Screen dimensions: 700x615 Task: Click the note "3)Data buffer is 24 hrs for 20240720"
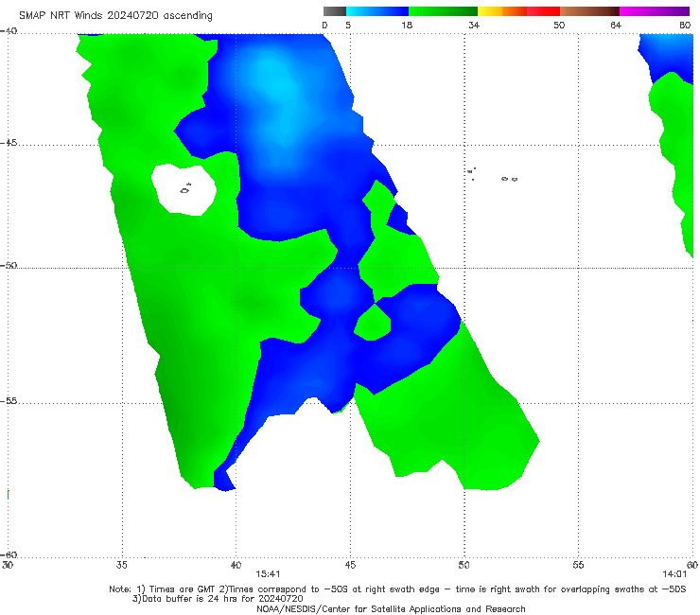coord(218,599)
